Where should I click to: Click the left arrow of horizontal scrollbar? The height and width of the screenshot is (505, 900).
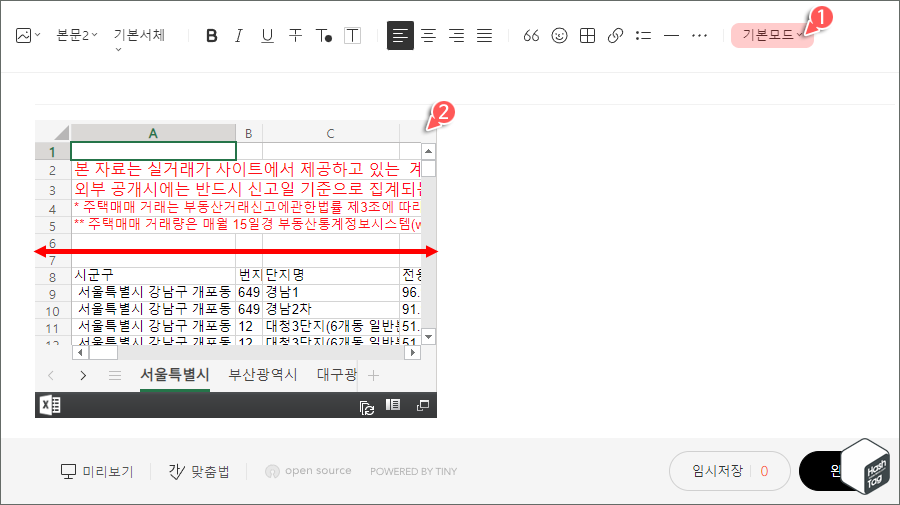[80, 352]
